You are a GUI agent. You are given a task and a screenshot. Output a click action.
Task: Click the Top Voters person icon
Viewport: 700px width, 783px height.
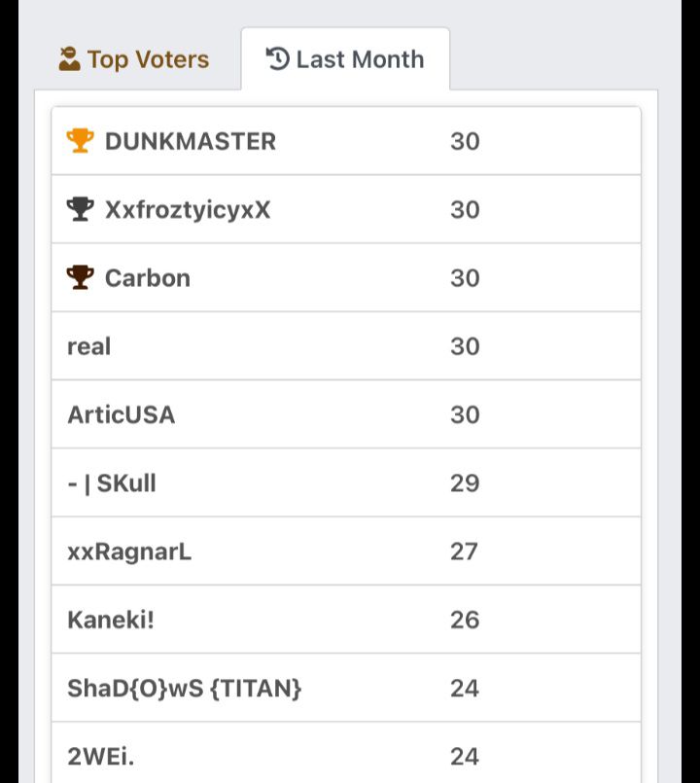pyautogui.click(x=69, y=59)
